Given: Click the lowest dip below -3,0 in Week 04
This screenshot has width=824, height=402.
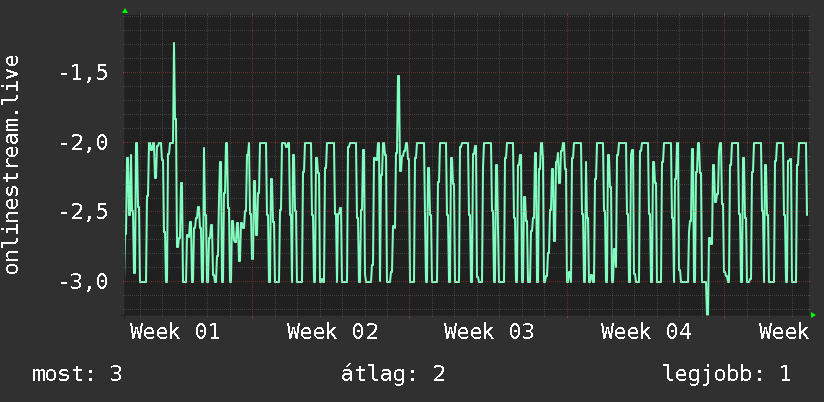Looking at the screenshot, I should (707, 314).
